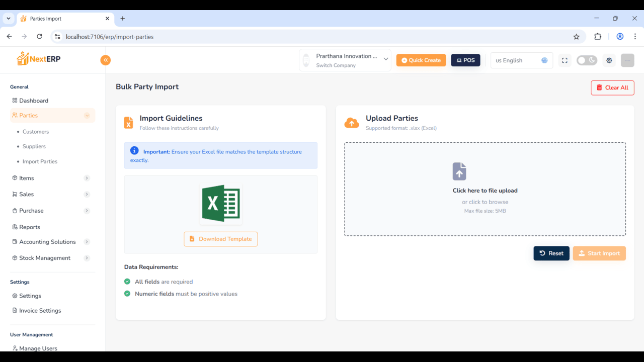Click the Dashboard icon in the sidebar
The width and height of the screenshot is (644, 362).
pyautogui.click(x=14, y=100)
